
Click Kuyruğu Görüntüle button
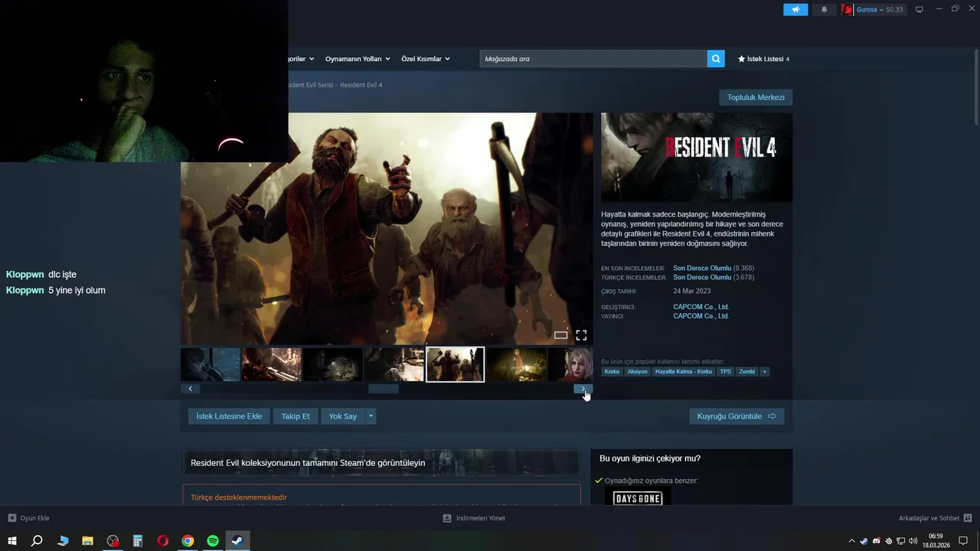[x=737, y=416]
